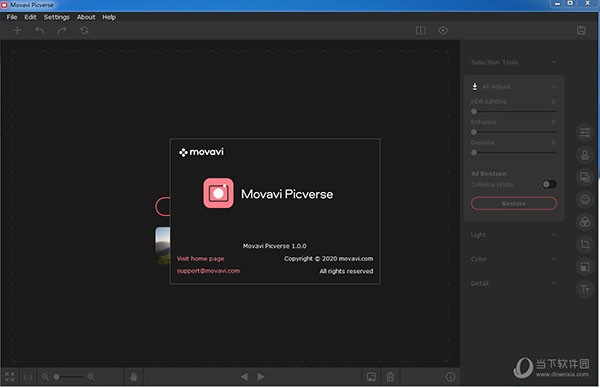Delete image with trash icon
600x388 pixels.
point(390,377)
